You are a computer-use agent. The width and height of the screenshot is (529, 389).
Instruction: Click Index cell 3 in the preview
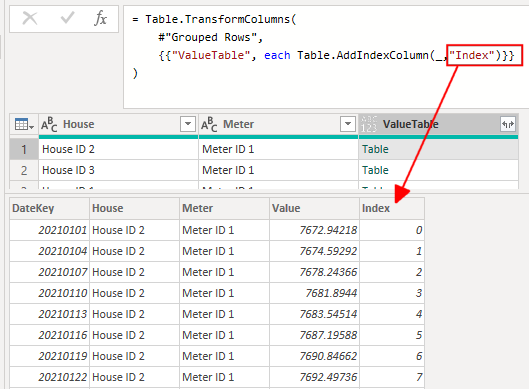[392, 293]
